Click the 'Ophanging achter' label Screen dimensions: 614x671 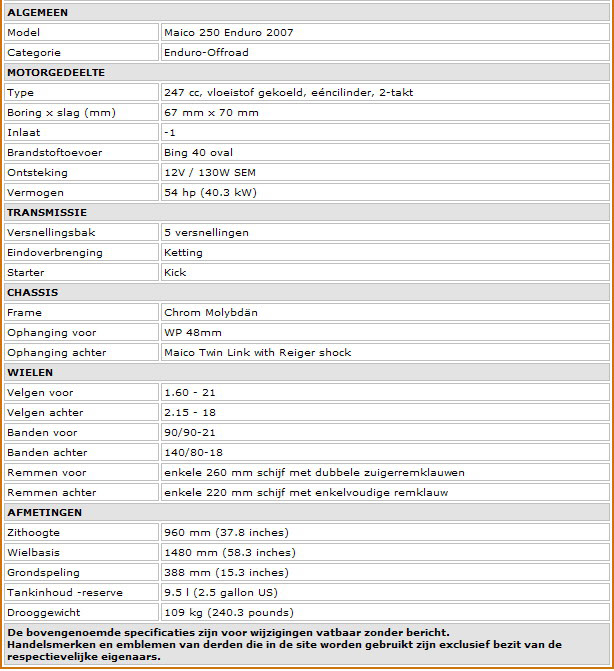(x=56, y=353)
